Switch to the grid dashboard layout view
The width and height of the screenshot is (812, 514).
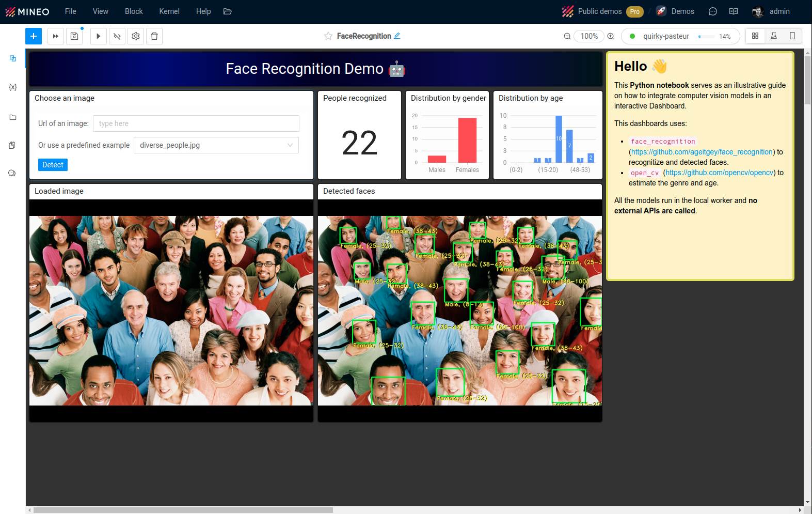click(755, 36)
